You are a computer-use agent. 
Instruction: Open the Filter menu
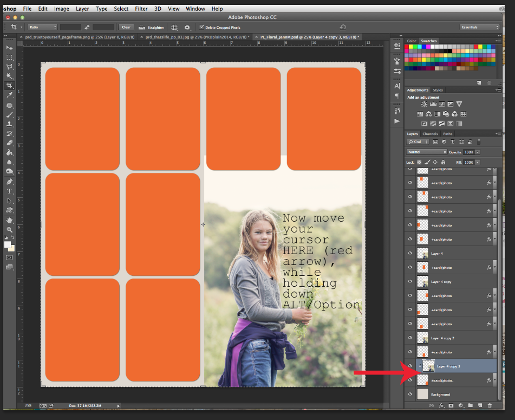[141, 9]
